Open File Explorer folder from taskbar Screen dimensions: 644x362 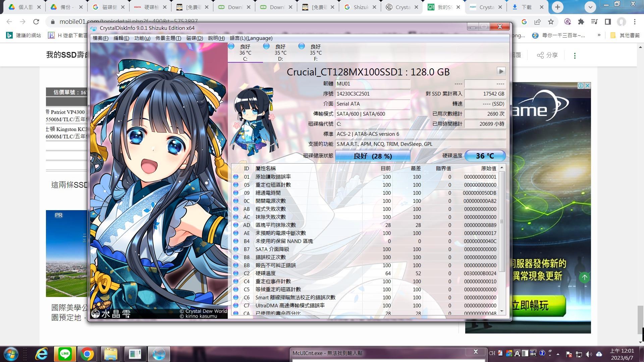111,354
